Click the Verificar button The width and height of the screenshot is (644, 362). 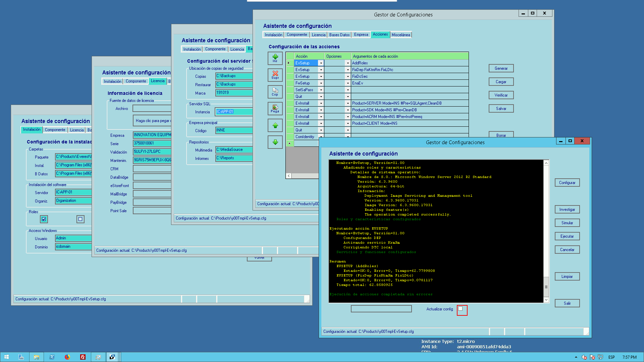click(x=501, y=95)
